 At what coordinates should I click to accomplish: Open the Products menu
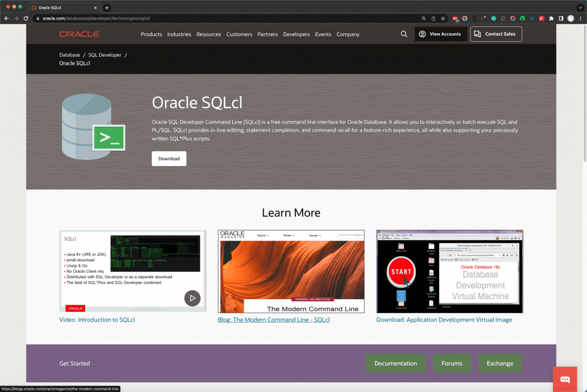pos(151,34)
